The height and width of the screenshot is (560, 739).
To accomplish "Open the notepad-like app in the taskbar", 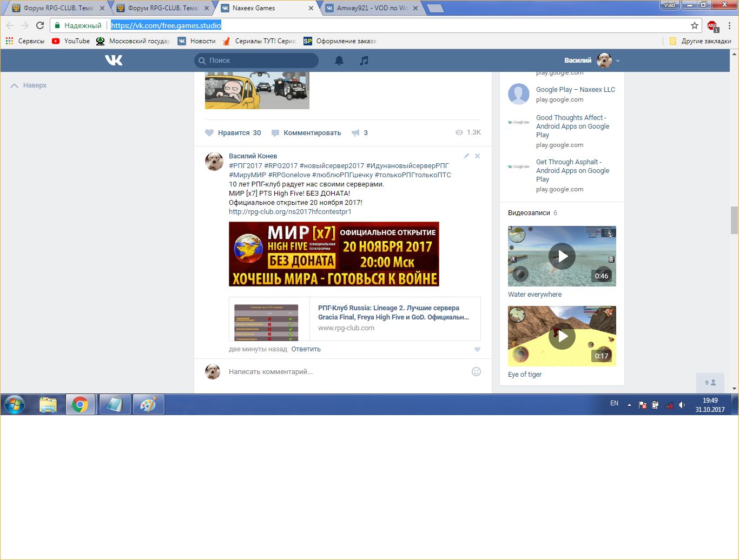I will 115,404.
